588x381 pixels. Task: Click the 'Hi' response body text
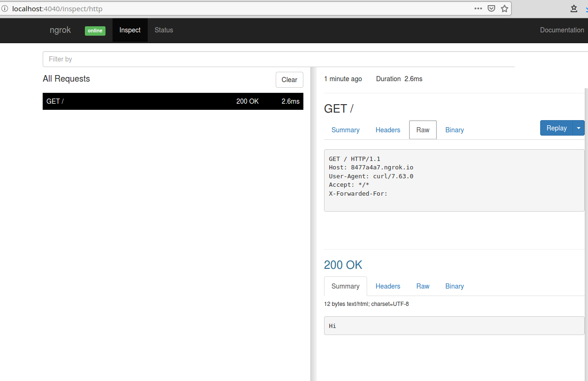click(332, 326)
